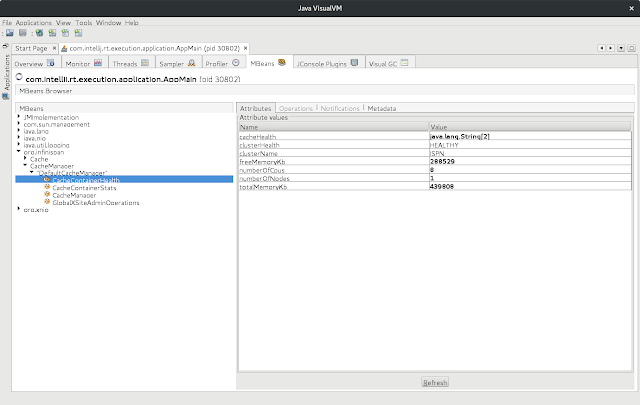The height and width of the screenshot is (405, 640).
Task: Expand the java.lang MBeans node
Action: coord(19,131)
